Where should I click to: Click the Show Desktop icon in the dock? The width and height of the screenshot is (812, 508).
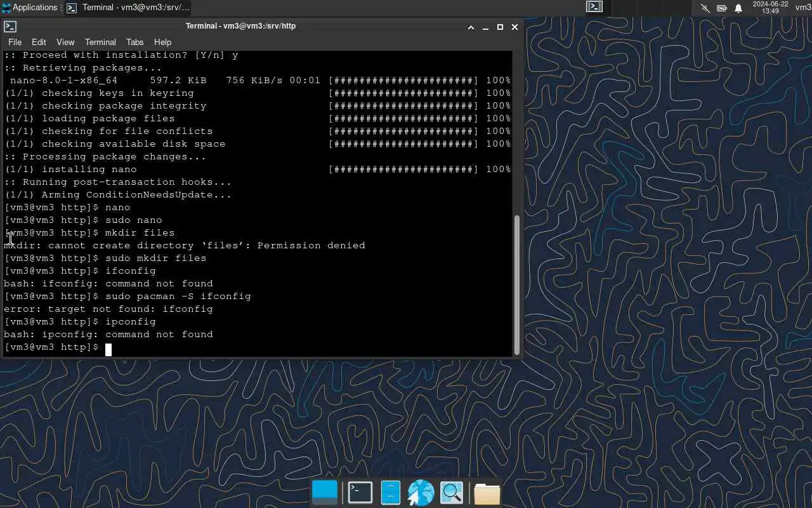(325, 493)
